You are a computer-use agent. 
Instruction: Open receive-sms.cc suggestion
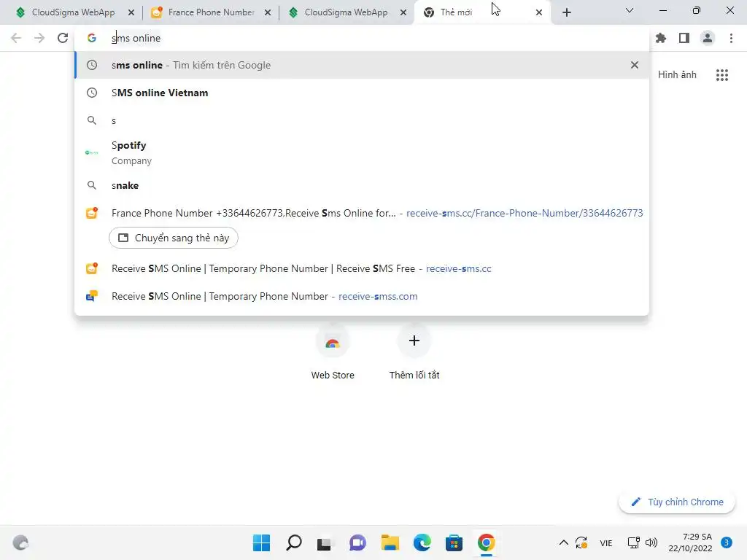pyautogui.click(x=362, y=268)
